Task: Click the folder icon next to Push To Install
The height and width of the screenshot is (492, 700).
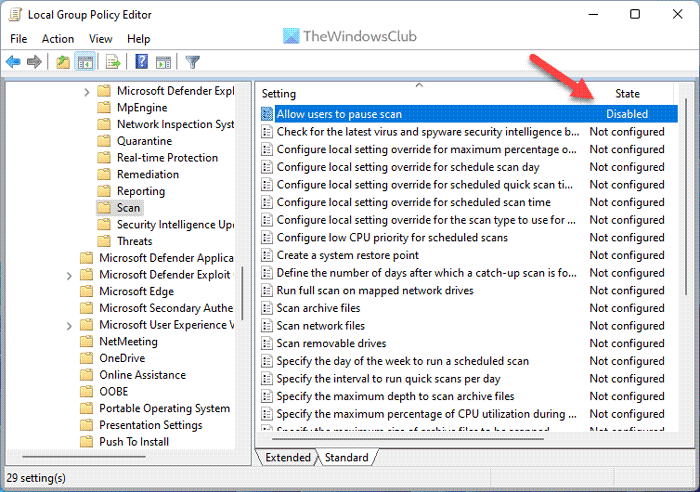Action: 86,442
